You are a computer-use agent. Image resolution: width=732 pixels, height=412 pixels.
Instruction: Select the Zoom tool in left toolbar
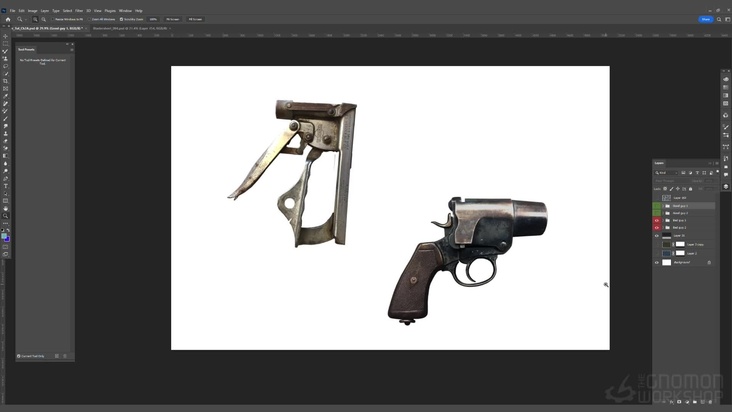[x=6, y=216]
